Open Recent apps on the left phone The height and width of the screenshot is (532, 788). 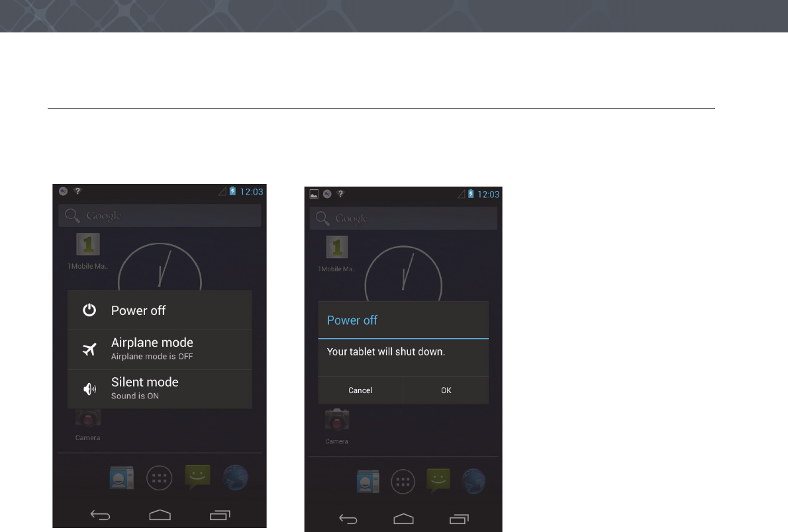pos(220,515)
